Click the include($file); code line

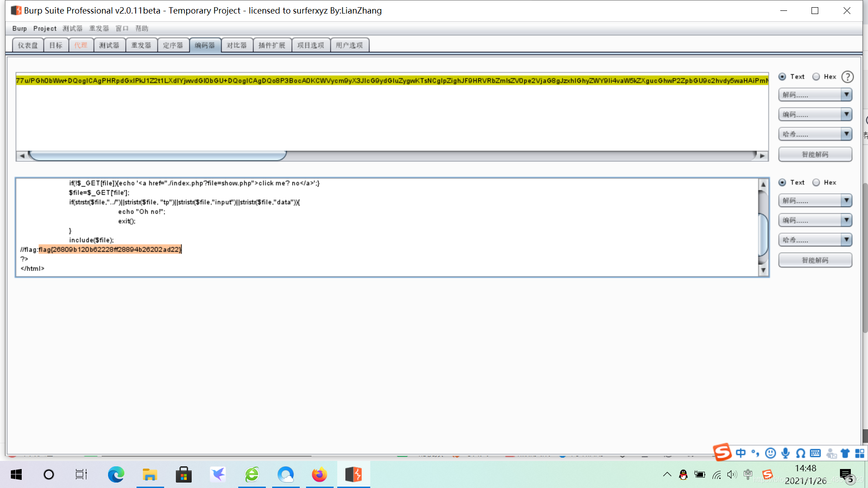[91, 240]
